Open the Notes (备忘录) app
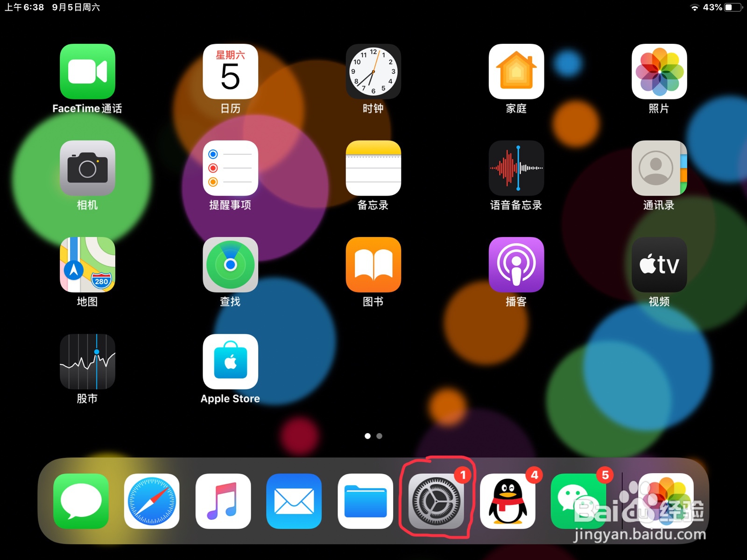The width and height of the screenshot is (747, 560). 373,168
